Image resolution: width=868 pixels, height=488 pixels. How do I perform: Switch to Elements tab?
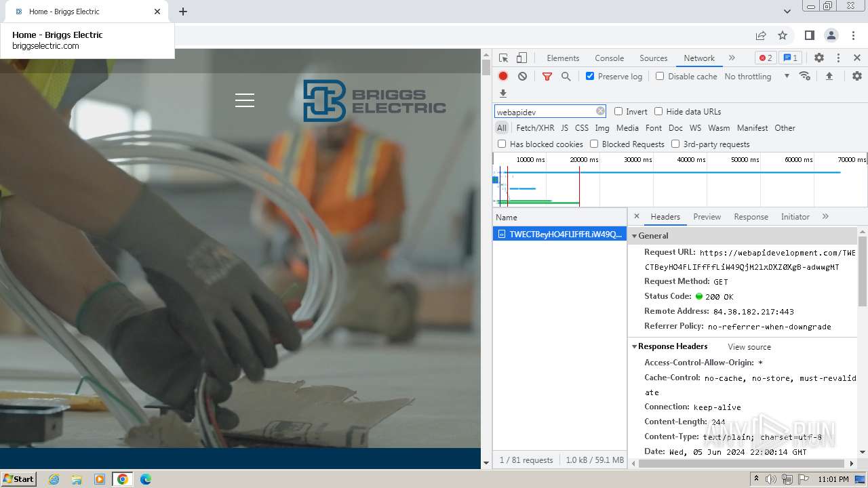click(563, 58)
